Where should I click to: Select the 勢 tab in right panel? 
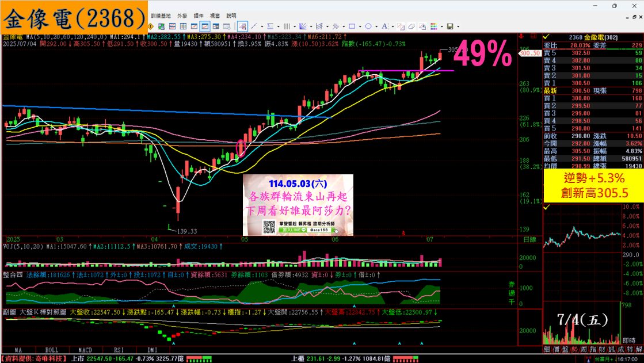coord(574,349)
